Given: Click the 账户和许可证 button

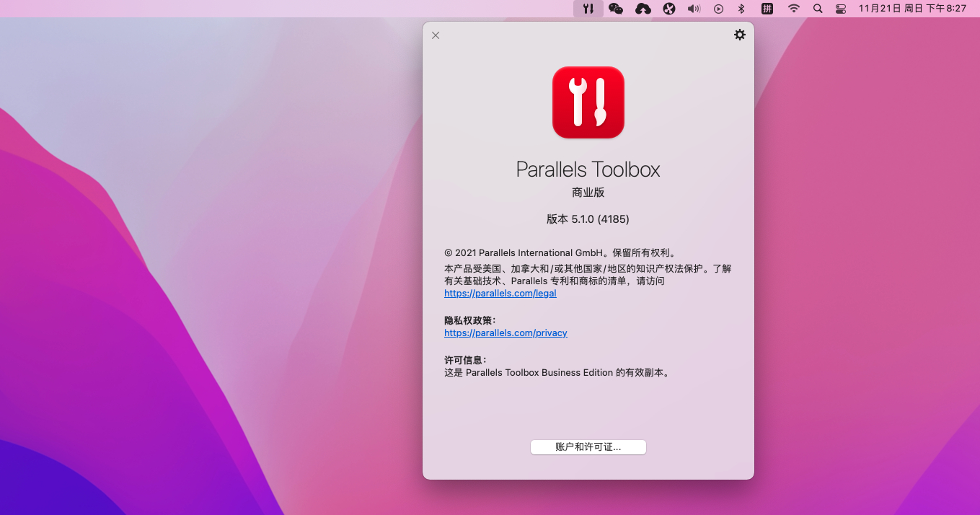Looking at the screenshot, I should [588, 446].
